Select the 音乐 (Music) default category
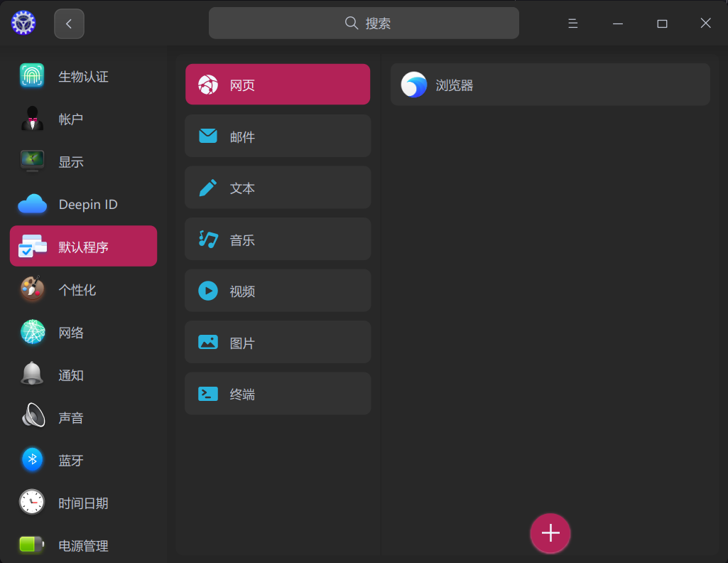 [277, 239]
